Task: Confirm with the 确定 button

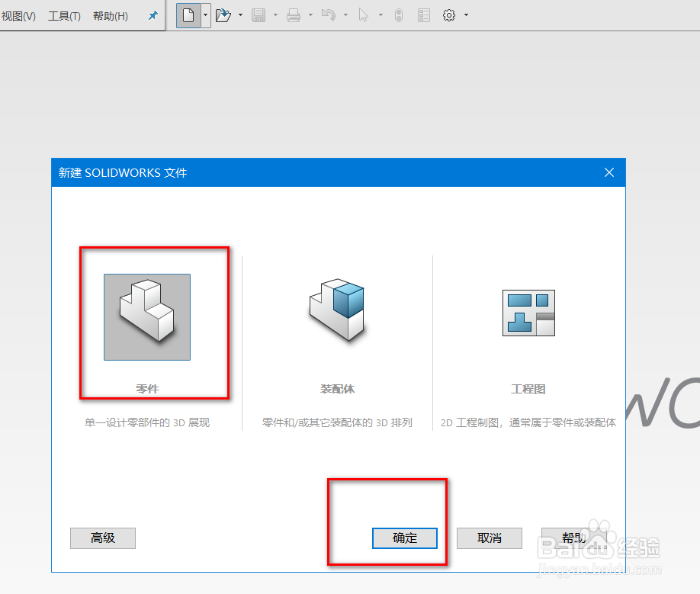Action: tap(404, 538)
